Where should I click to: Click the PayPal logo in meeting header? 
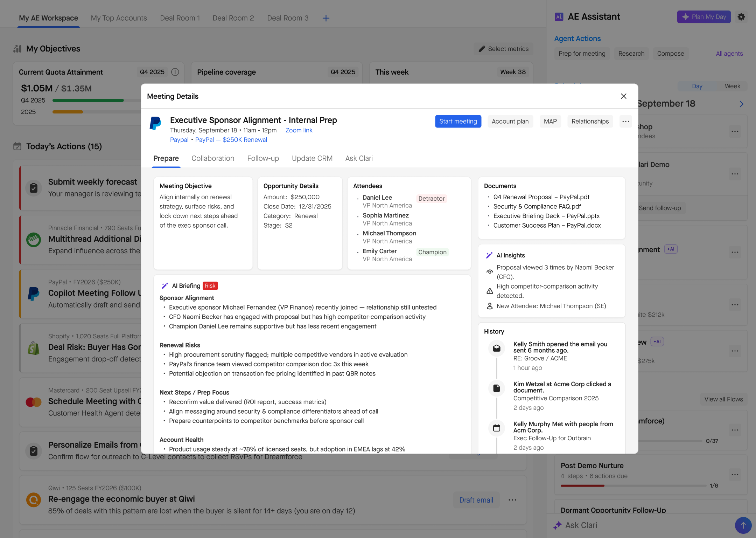[x=155, y=123]
